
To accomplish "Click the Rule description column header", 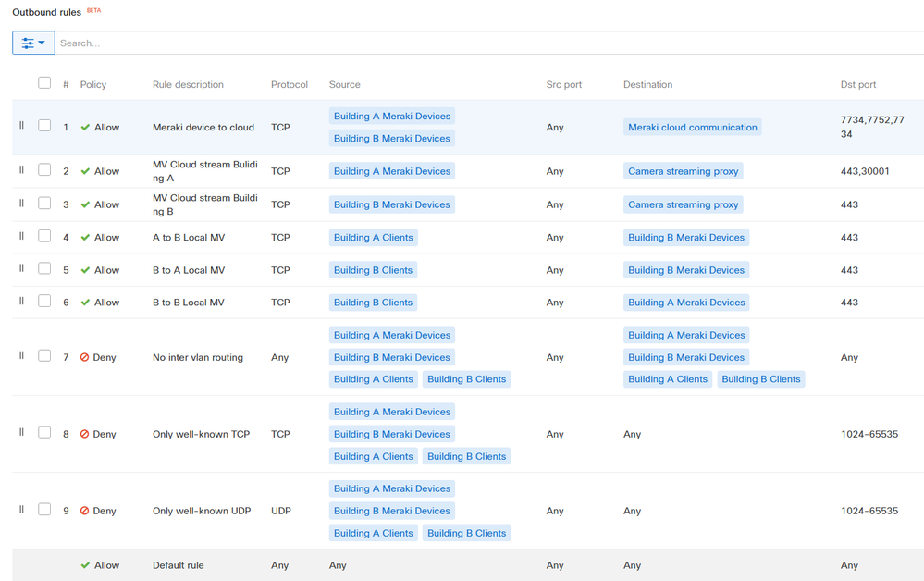I will point(188,84).
